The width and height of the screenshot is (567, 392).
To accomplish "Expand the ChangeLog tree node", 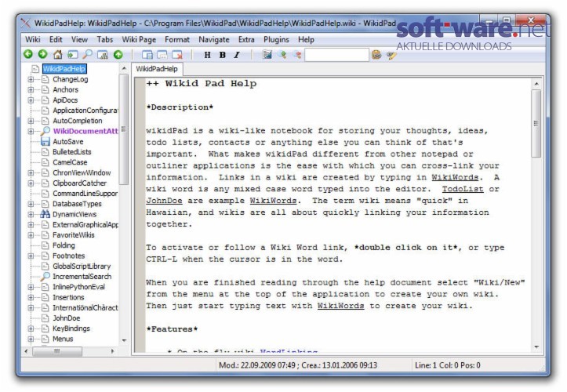I will click(x=31, y=79).
